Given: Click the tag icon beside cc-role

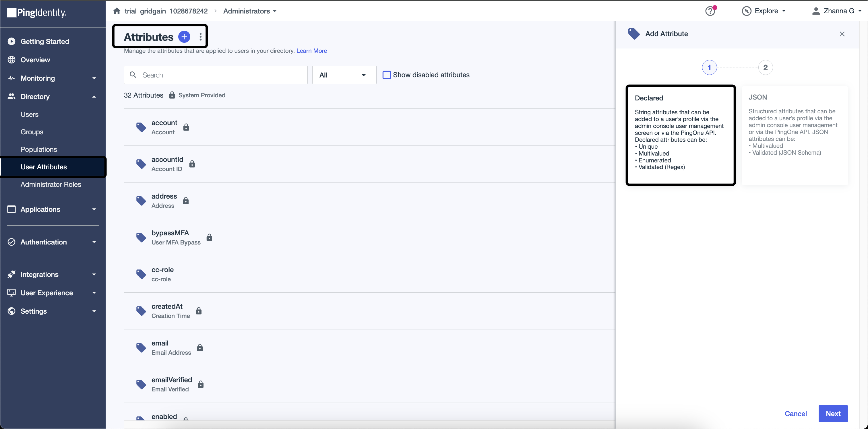Looking at the screenshot, I should (x=141, y=274).
